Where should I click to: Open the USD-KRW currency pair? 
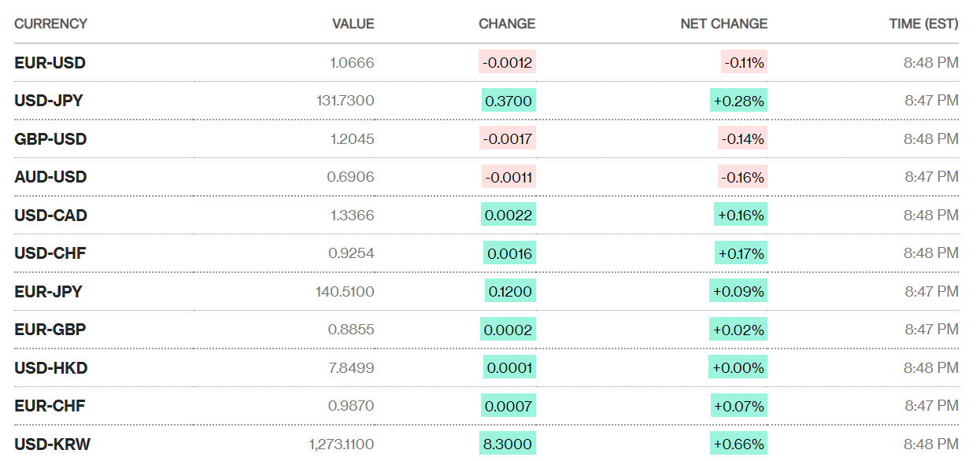pyautogui.click(x=52, y=444)
